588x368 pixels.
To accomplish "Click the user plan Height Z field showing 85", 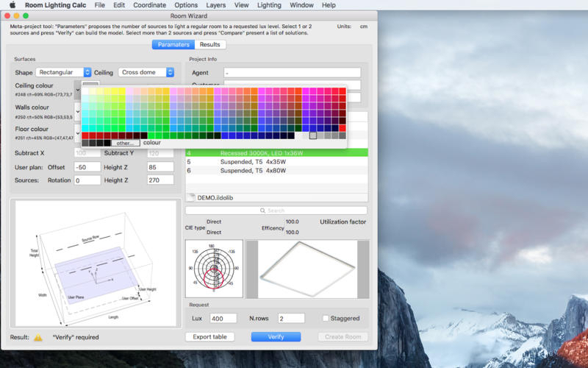I will click(x=160, y=167).
